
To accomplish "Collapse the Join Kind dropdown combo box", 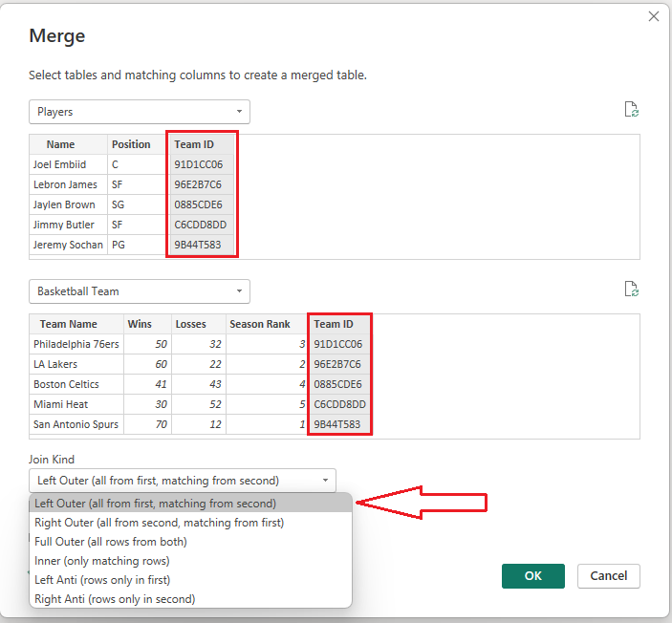I will pos(183,481).
